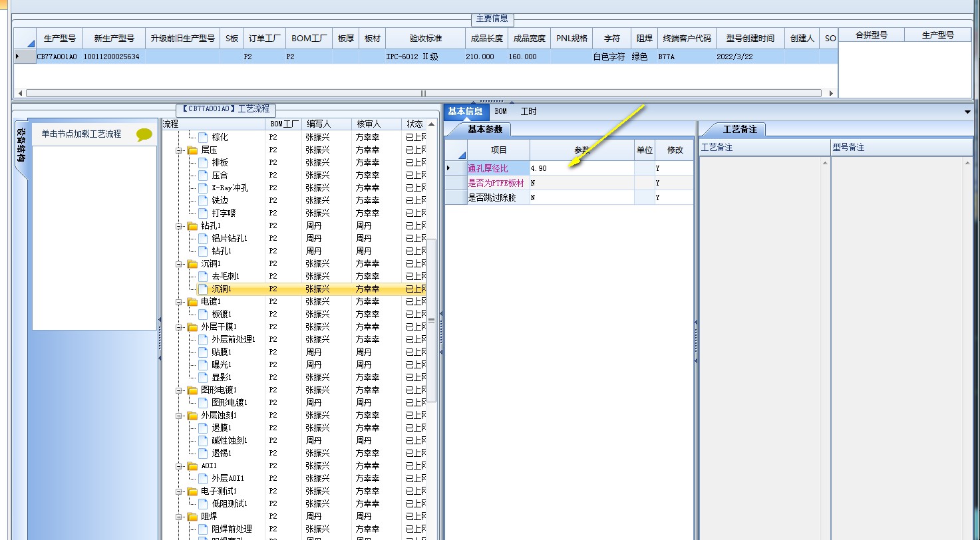The image size is (980, 540).
Task: Click the folder icon beside 电子测试1
Action: pos(192,491)
